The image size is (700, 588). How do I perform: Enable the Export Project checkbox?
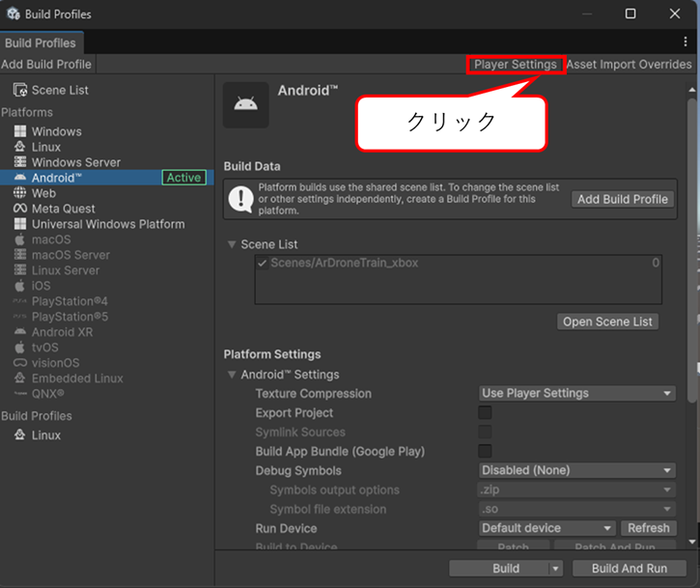pyautogui.click(x=485, y=412)
